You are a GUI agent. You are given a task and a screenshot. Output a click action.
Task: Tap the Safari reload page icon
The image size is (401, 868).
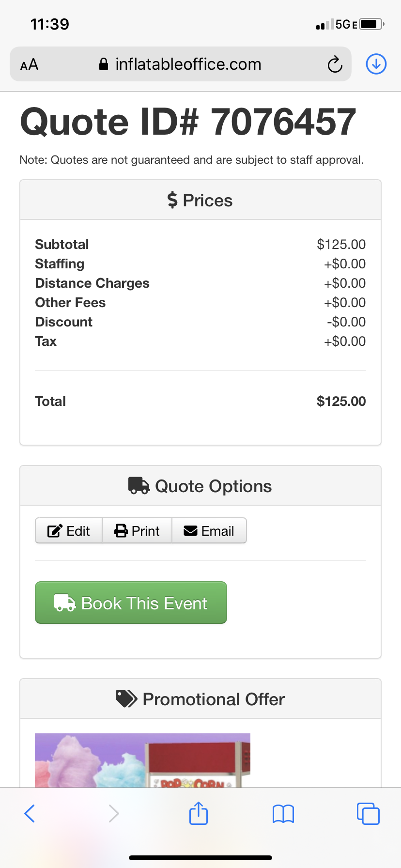(335, 64)
